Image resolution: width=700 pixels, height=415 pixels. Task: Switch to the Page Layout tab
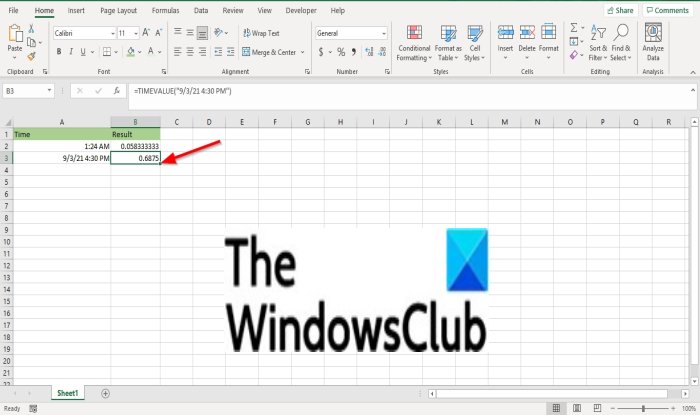pyautogui.click(x=118, y=10)
